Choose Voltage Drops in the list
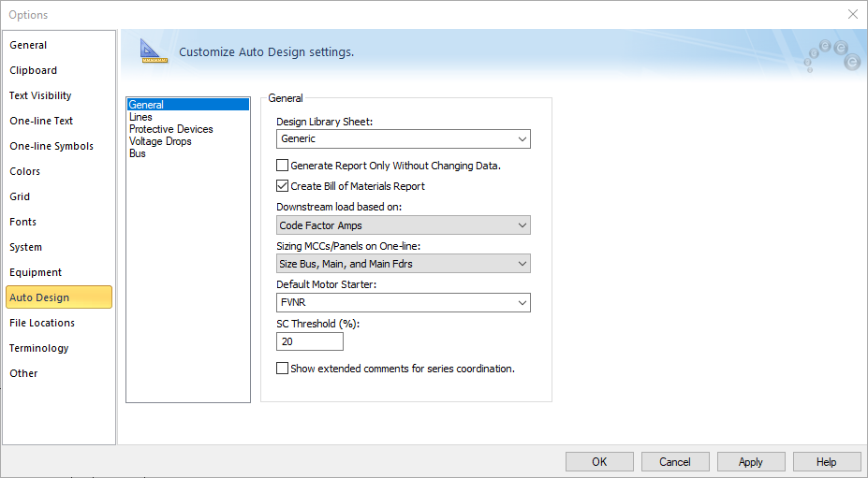 [x=160, y=142]
